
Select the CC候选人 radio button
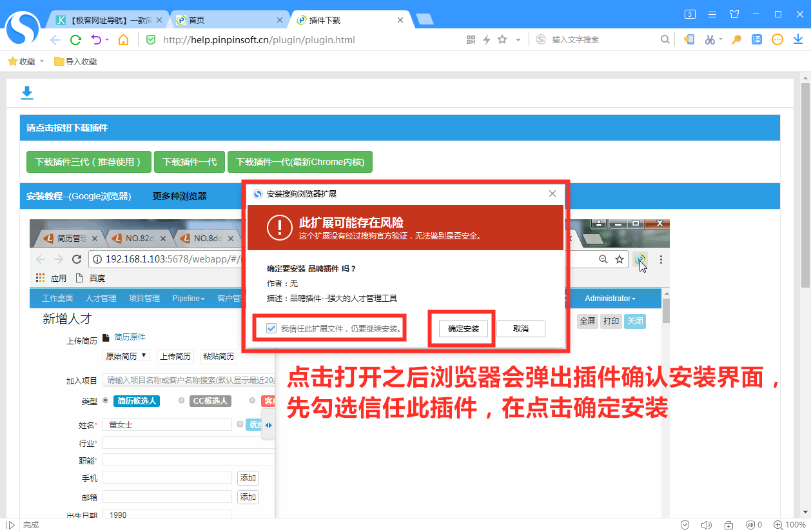tap(182, 400)
